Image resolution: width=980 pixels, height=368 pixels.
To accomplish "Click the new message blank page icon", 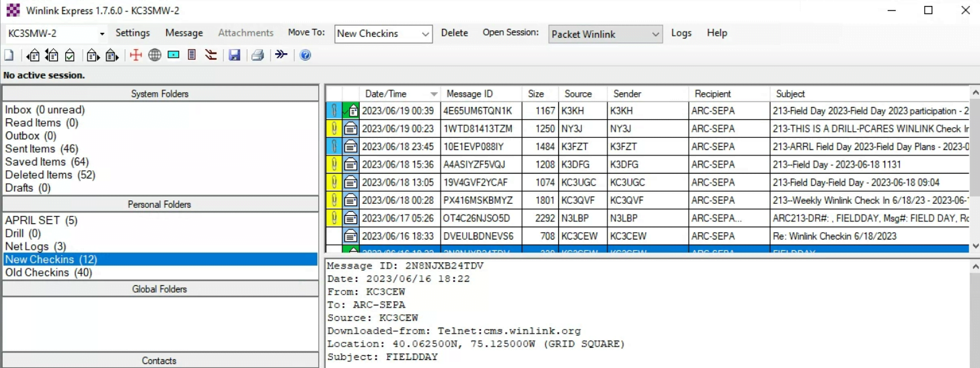I will (x=9, y=55).
